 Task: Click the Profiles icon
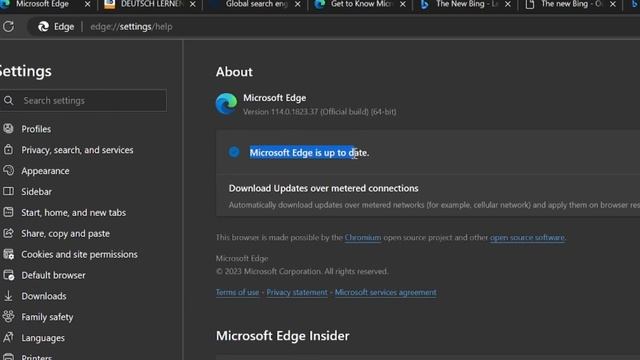point(8,129)
